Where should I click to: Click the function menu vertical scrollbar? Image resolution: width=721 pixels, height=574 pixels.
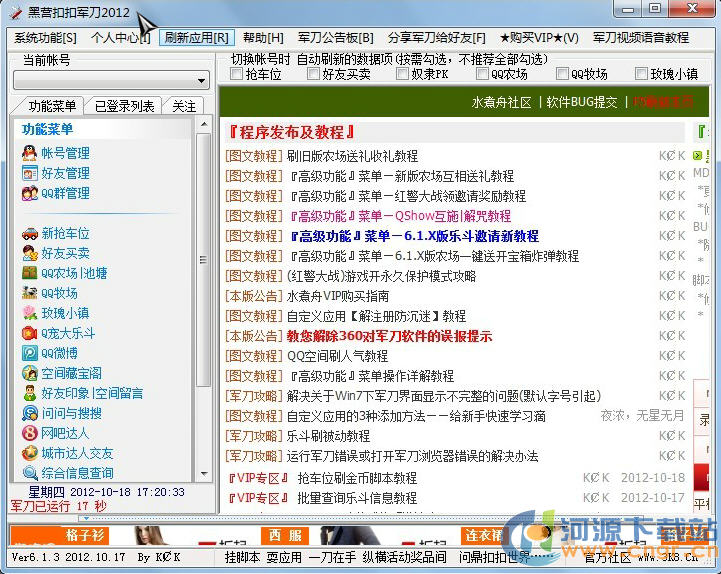click(204, 300)
